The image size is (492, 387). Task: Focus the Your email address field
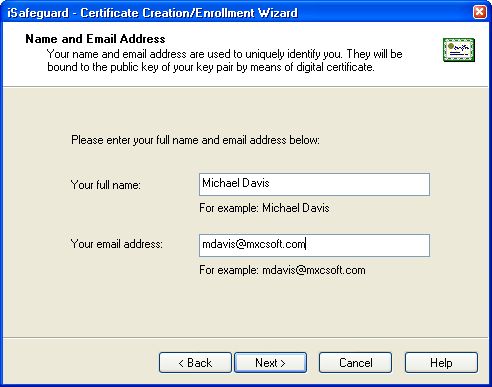click(x=314, y=245)
